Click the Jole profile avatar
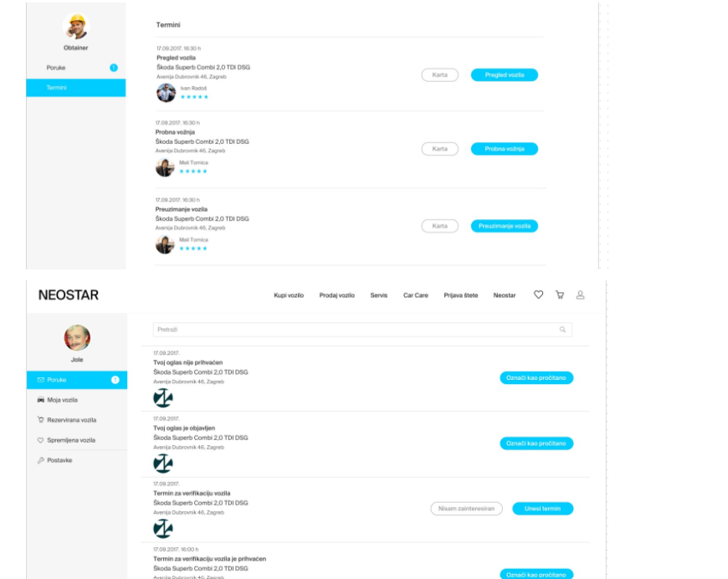This screenshot has height=579, width=728. tap(77, 337)
